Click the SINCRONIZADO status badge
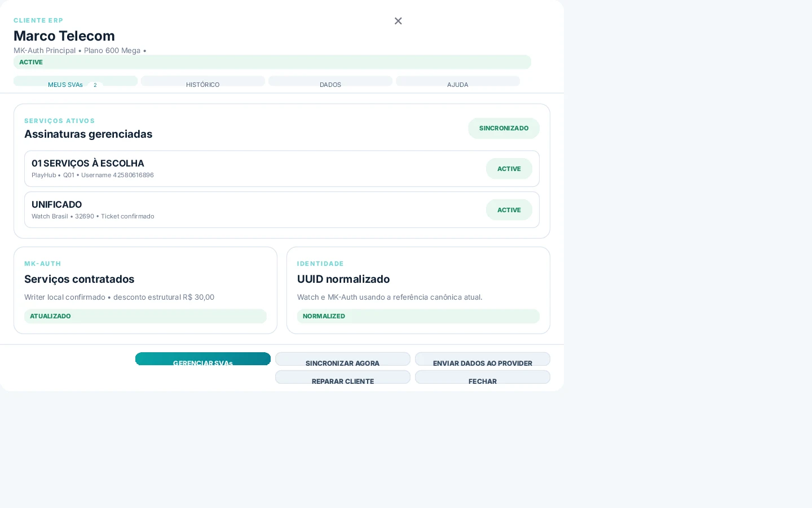 pos(504,128)
